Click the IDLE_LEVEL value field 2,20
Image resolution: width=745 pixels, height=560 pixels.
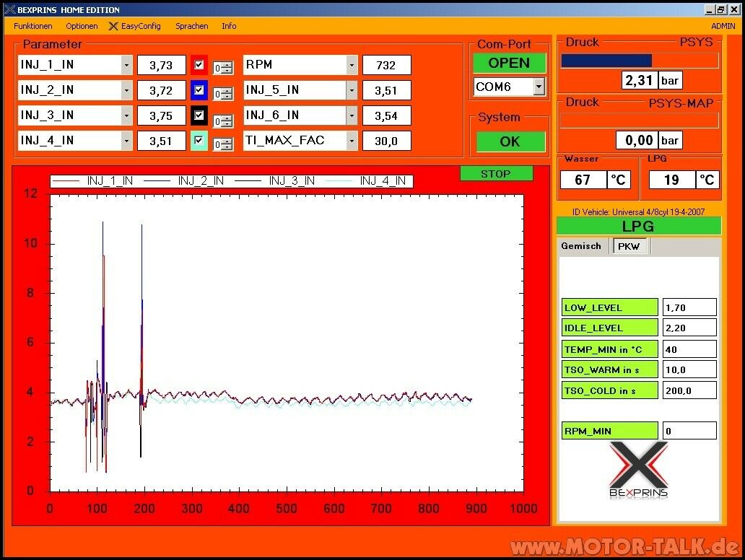click(x=689, y=328)
